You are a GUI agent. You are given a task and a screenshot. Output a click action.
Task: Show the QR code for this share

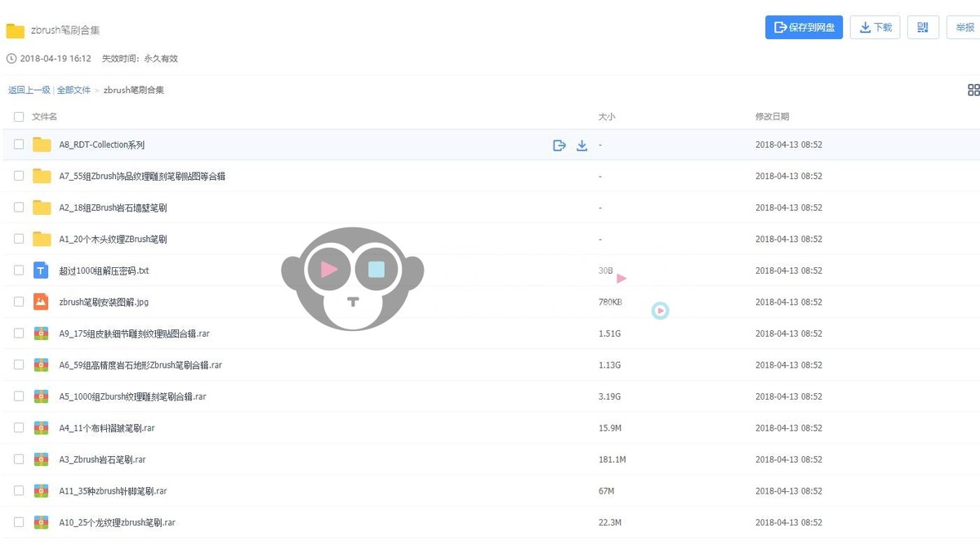923,27
